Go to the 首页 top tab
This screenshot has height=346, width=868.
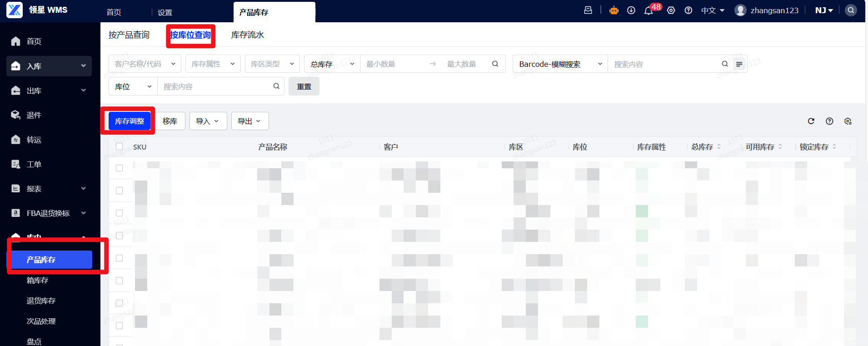114,12
